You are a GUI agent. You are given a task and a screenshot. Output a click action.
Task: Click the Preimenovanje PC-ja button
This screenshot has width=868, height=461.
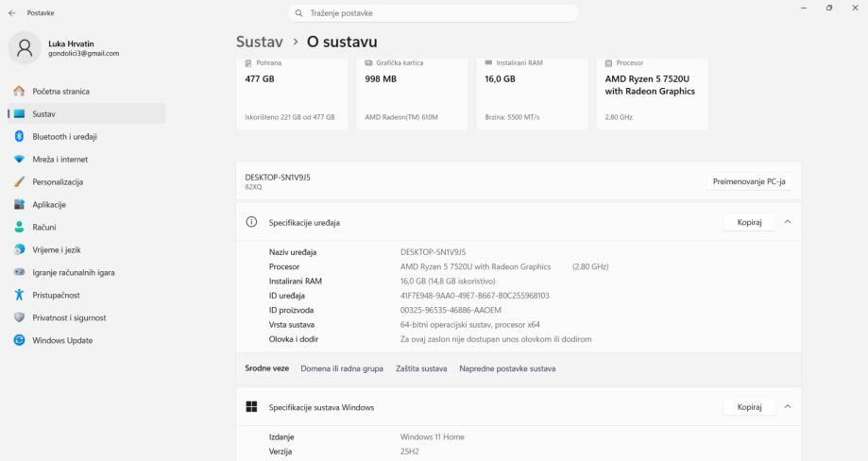pyautogui.click(x=749, y=181)
